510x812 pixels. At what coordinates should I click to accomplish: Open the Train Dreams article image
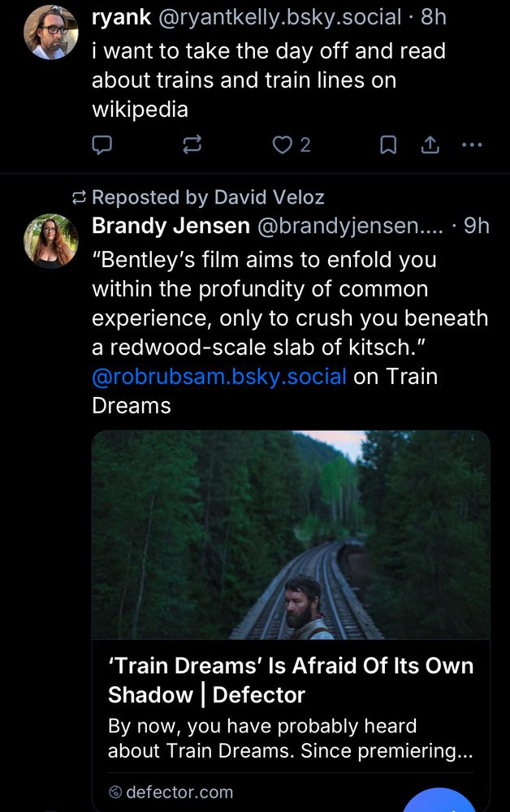(291, 534)
